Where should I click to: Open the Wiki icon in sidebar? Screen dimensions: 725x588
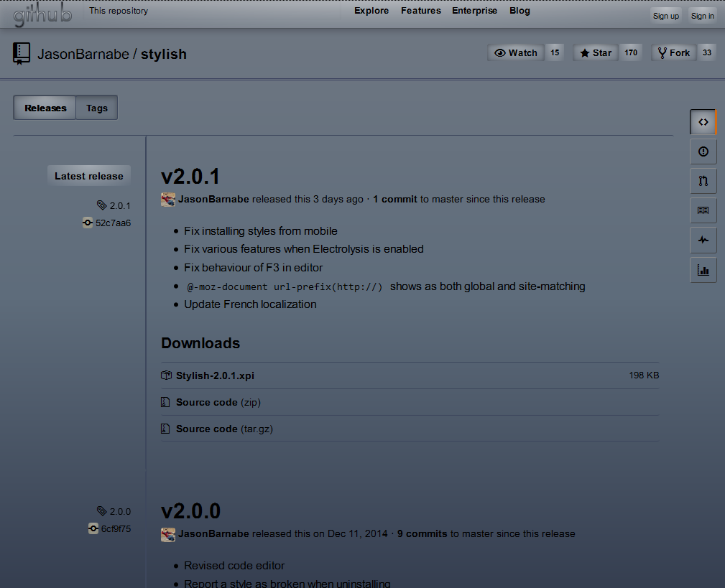(x=703, y=210)
